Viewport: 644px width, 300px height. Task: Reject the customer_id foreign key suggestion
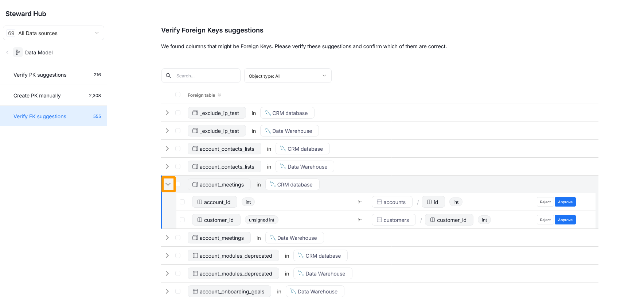tap(545, 220)
